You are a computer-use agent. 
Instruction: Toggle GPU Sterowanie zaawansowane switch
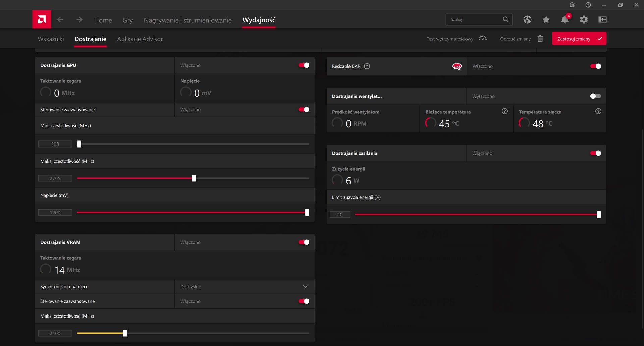(304, 110)
